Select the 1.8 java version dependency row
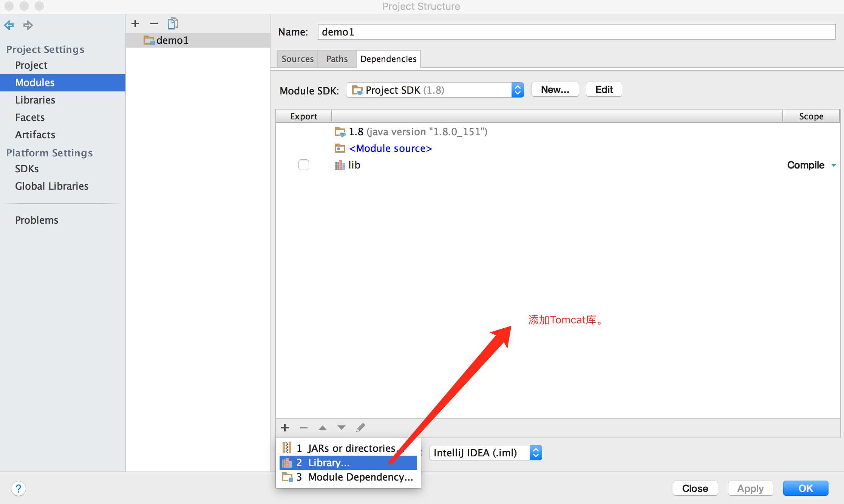 [x=558, y=132]
